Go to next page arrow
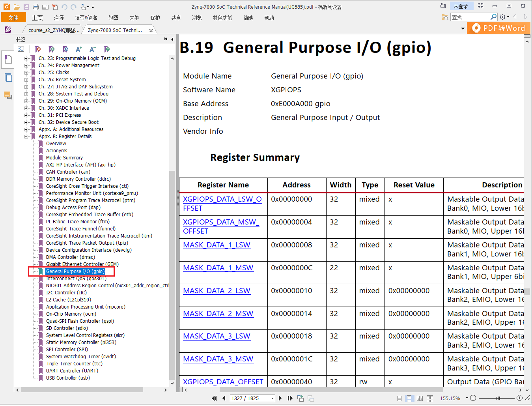532x406 pixels. [x=280, y=398]
